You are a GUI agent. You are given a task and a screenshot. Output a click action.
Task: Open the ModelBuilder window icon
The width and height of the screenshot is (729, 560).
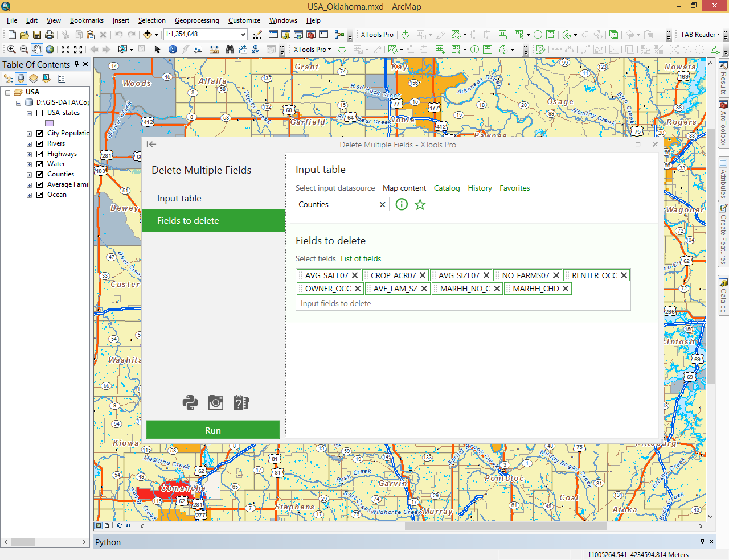pos(339,35)
